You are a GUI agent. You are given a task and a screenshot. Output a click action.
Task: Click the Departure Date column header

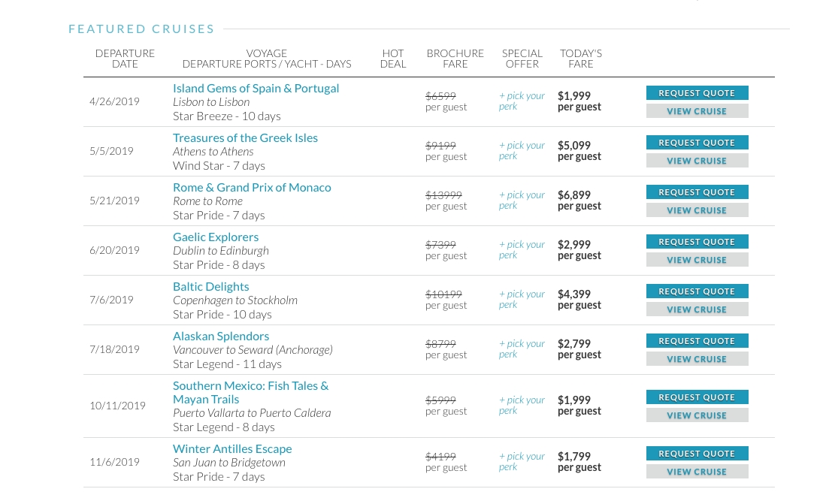click(x=125, y=59)
